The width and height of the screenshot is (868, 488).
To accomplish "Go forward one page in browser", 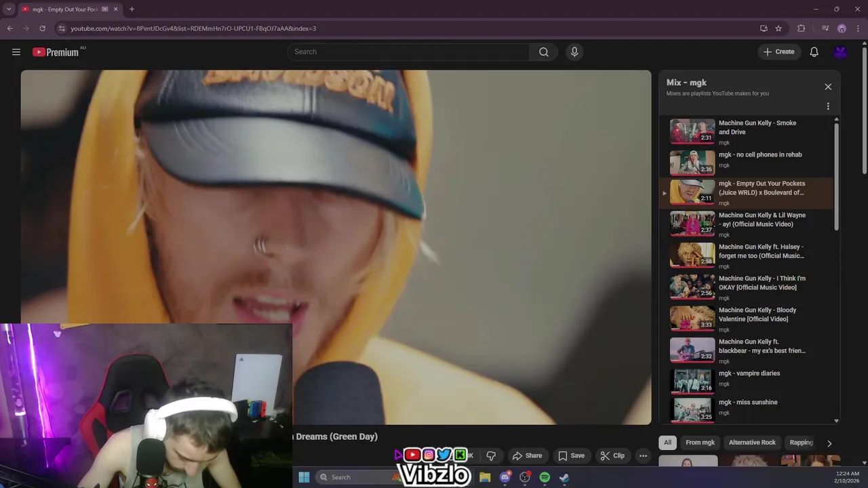I will click(x=26, y=28).
